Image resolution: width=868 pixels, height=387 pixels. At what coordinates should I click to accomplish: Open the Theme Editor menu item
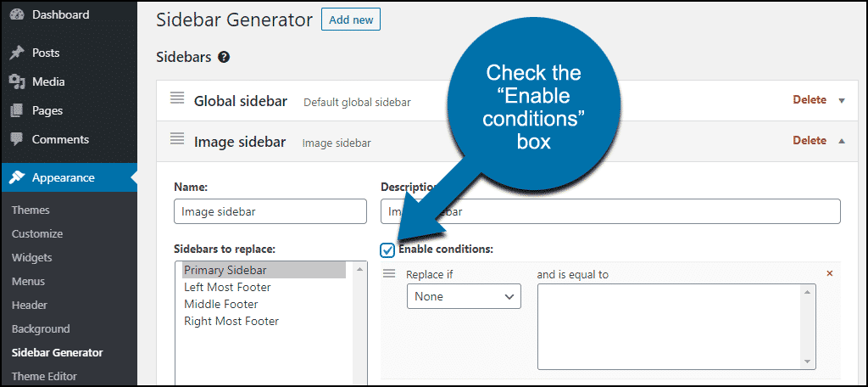tap(44, 376)
